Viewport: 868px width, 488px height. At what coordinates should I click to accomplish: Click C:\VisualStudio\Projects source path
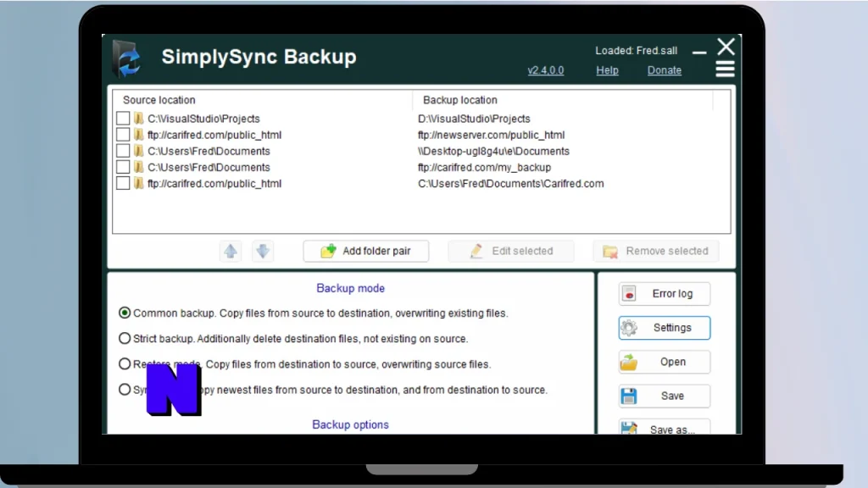coord(203,119)
